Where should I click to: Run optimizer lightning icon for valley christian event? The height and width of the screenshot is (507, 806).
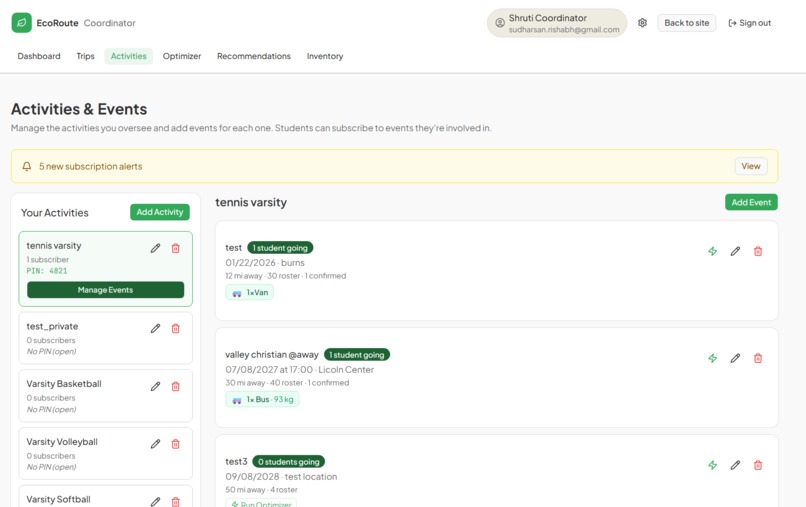[712, 358]
